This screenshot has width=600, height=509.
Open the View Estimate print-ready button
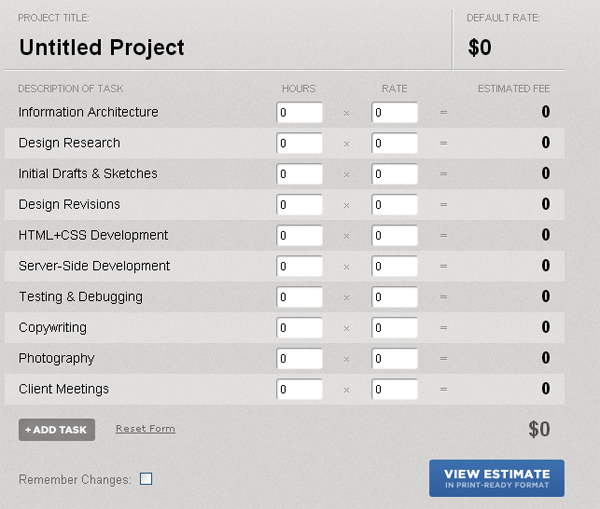[x=496, y=478]
